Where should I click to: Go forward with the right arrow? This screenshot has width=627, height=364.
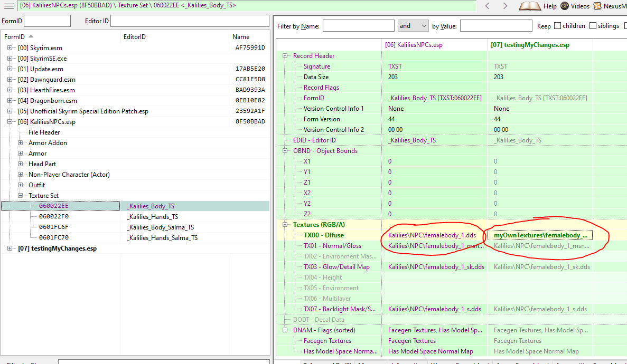(505, 6)
